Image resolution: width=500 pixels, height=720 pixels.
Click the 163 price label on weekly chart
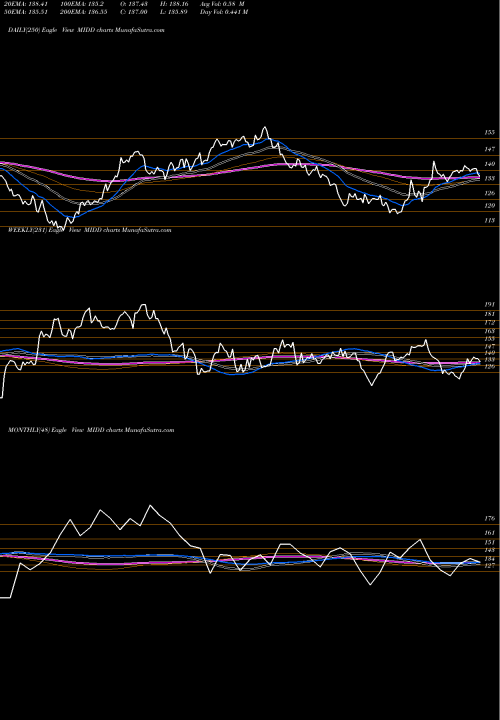tap(490, 331)
